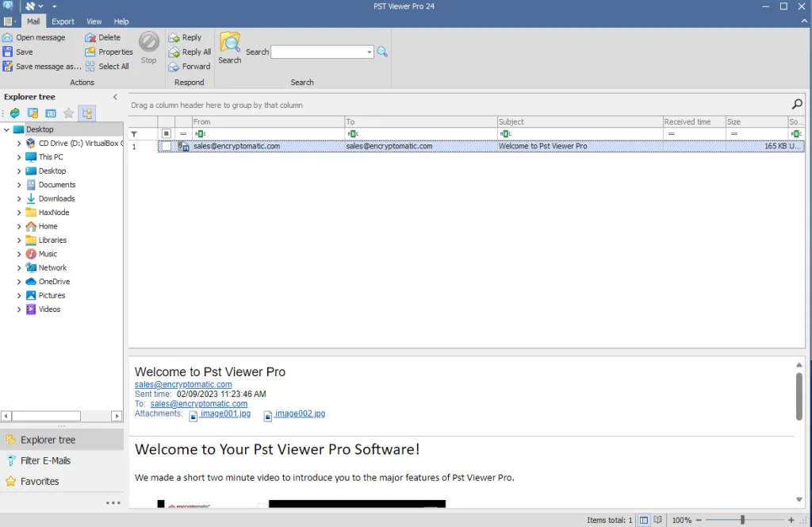
Task: Click magnifier next to search box
Action: click(x=382, y=52)
